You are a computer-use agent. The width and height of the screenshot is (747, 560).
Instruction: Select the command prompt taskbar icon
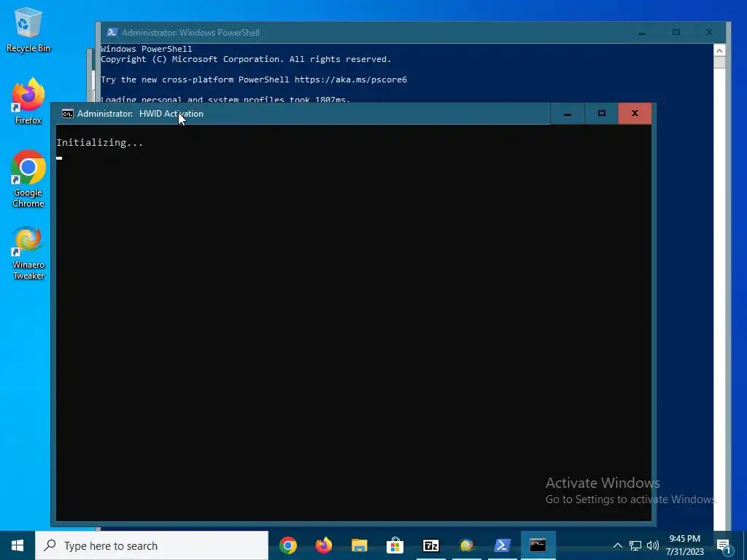(x=538, y=545)
